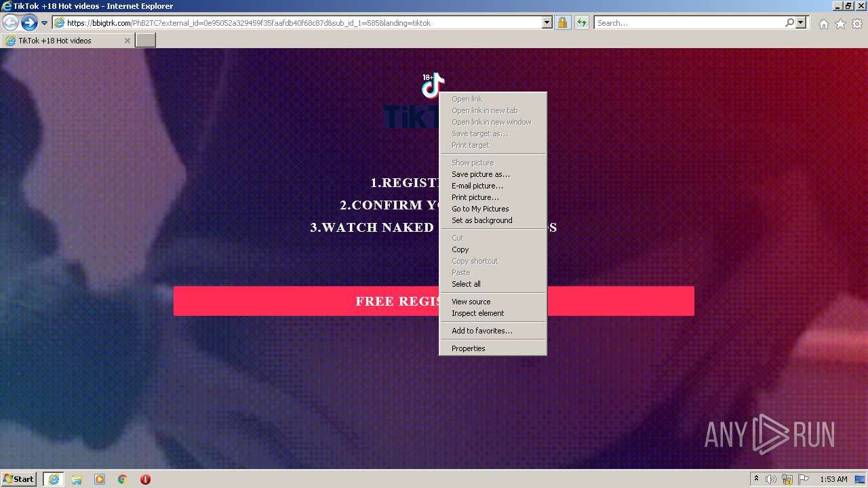This screenshot has height=488, width=868.
Task: Close the TikTok +18 Hot videos tab
Action: tap(127, 41)
